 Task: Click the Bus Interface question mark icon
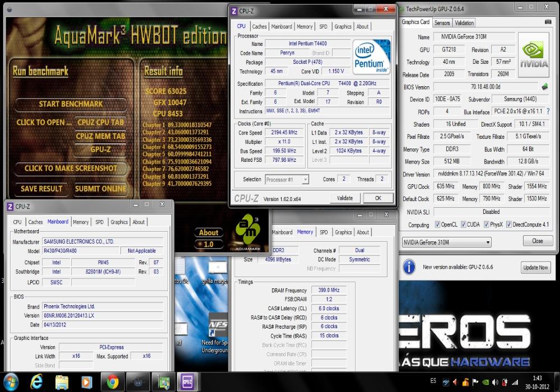point(548,111)
